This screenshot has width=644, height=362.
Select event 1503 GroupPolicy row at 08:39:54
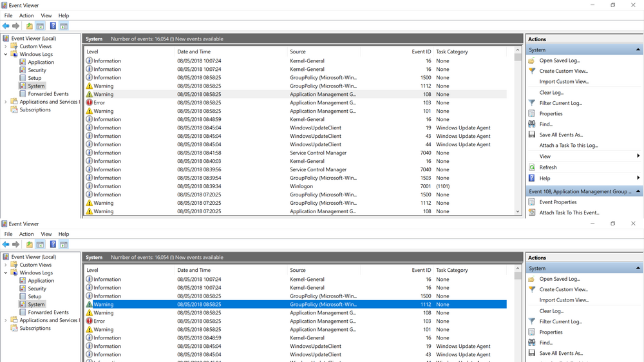pyautogui.click(x=296, y=178)
